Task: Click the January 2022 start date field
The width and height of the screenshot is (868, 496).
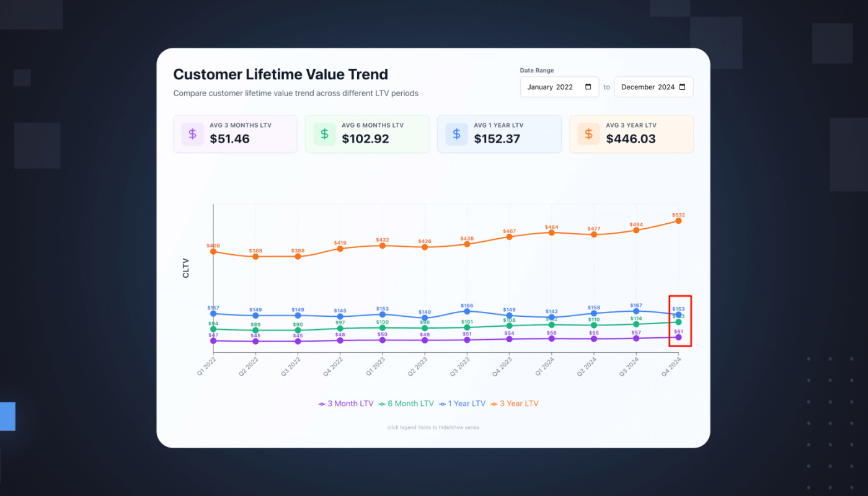Action: tap(552, 87)
